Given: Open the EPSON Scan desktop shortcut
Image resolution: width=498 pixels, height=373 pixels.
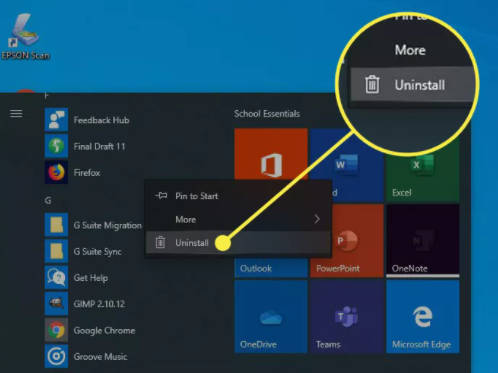Looking at the screenshot, I should point(25,37).
